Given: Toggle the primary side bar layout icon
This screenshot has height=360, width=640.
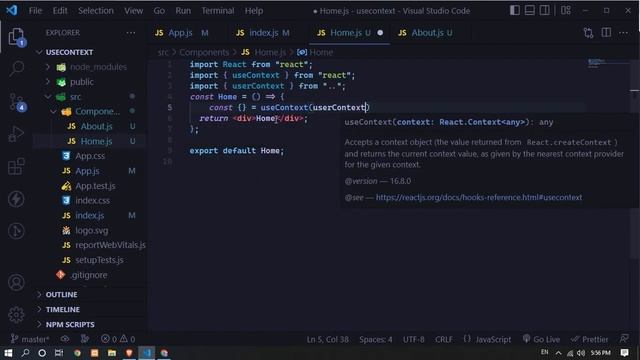Looking at the screenshot, I should pyautogui.click(x=515, y=11).
